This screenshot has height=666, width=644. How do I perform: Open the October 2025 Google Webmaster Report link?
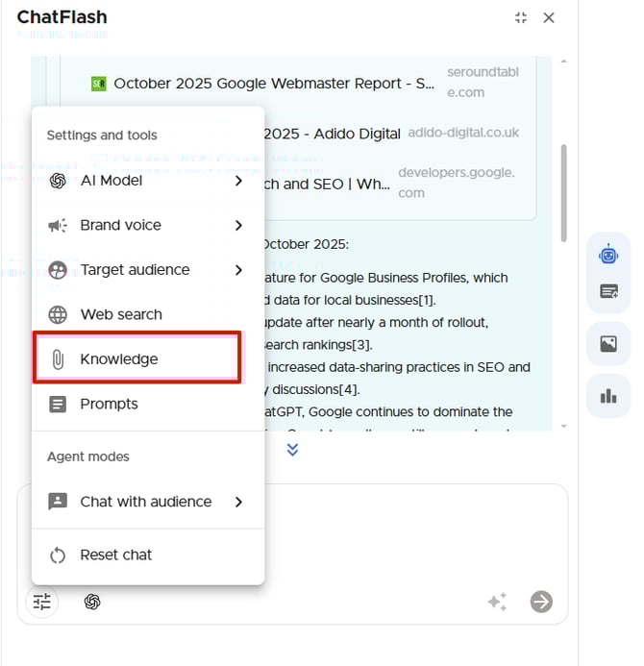tap(273, 84)
